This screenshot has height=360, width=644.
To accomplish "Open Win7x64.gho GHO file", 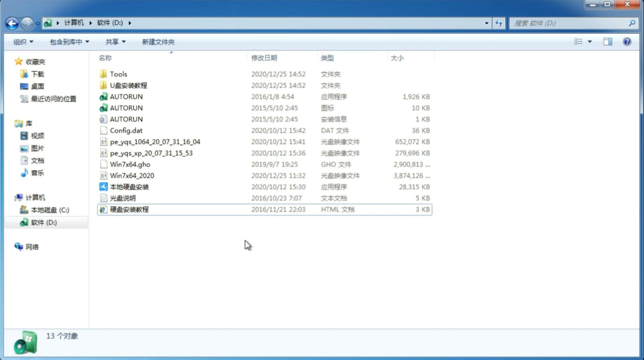I will point(130,164).
